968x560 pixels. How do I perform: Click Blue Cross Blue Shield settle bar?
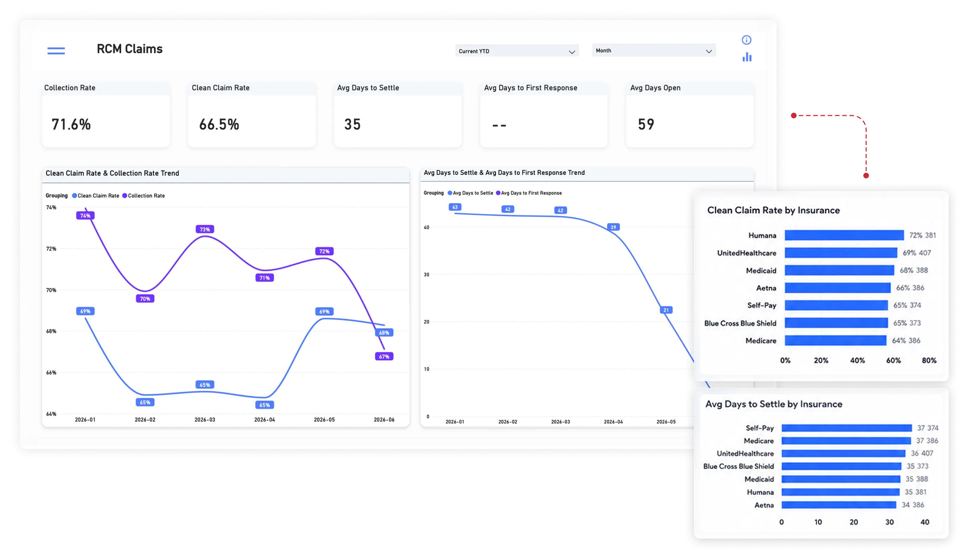coord(842,466)
